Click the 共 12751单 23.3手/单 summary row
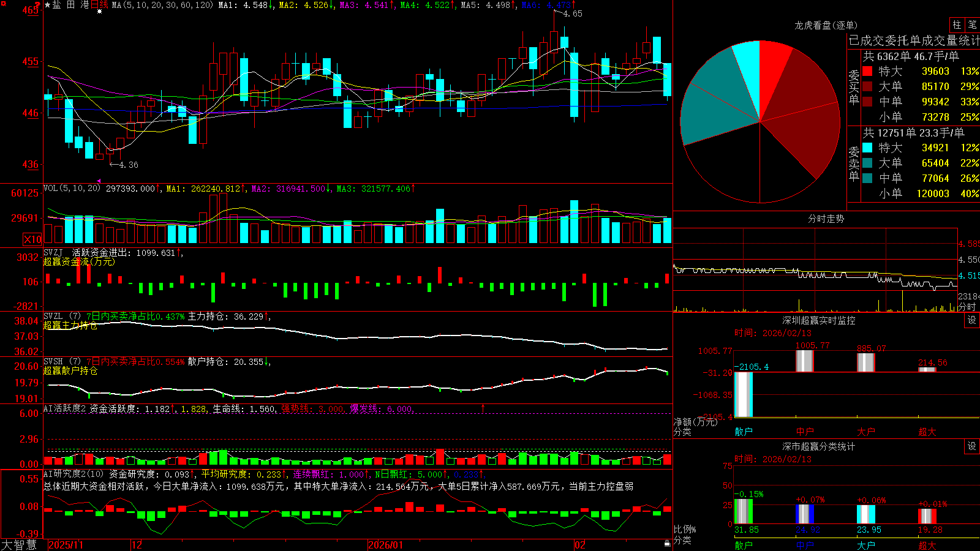This screenshot has width=980, height=551. pos(913,133)
